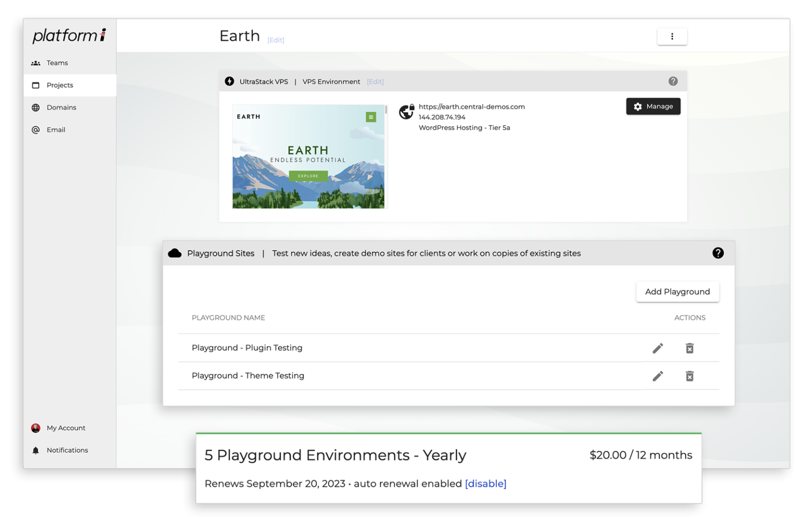Edit the VPS Environment label
The width and height of the screenshot is (812, 527).
[375, 81]
